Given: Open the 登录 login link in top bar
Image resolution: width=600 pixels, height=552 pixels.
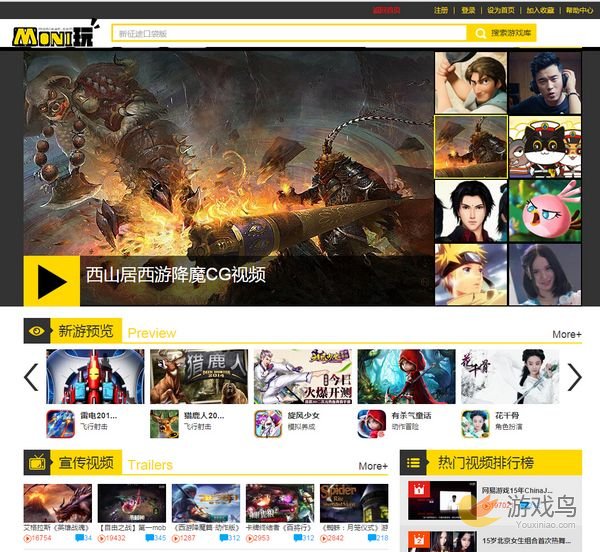Looking at the screenshot, I should coord(468,10).
